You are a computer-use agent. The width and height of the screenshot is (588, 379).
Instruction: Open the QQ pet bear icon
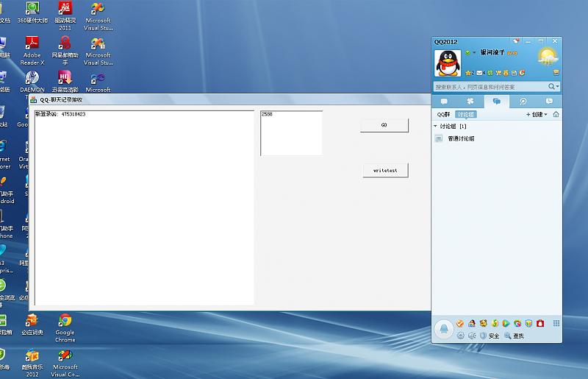(484, 323)
